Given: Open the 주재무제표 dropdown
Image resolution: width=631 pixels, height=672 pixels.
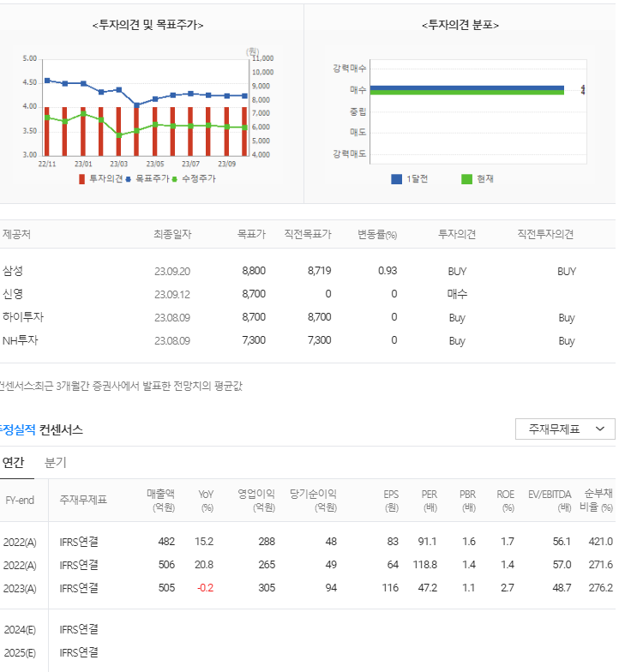Looking at the screenshot, I should click(565, 429).
